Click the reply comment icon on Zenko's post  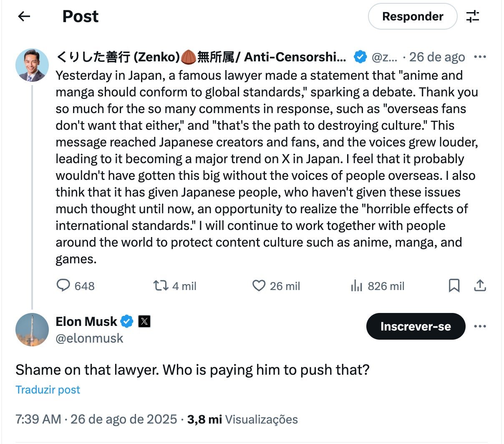[x=63, y=285]
